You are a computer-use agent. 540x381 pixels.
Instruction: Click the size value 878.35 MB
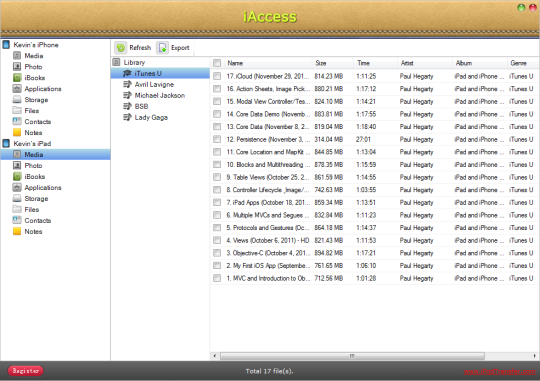point(329,165)
